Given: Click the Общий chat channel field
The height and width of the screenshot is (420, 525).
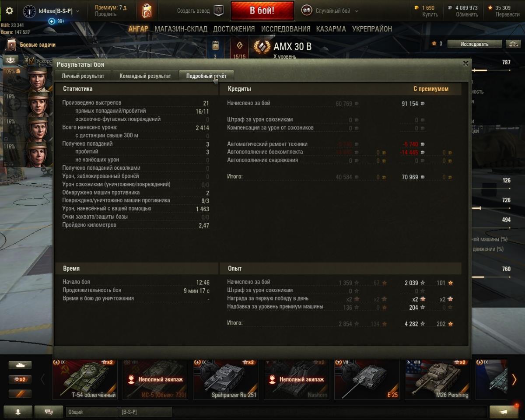Looking at the screenshot, I should click(x=92, y=412).
